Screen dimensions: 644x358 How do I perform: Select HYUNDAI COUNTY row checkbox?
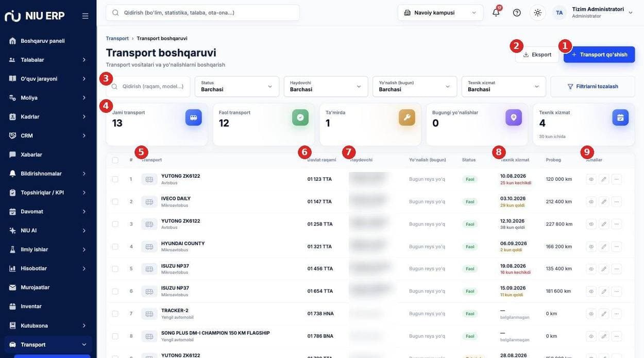[x=115, y=247]
